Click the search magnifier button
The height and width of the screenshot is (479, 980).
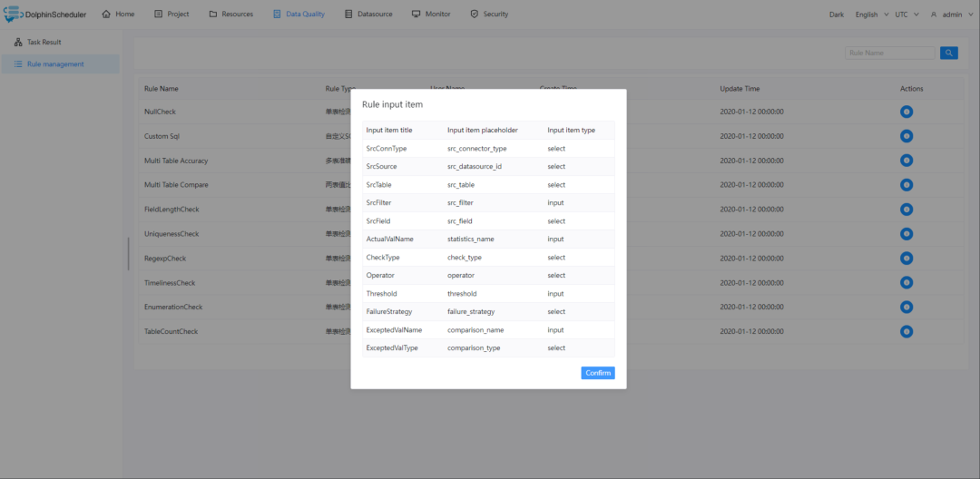click(949, 54)
